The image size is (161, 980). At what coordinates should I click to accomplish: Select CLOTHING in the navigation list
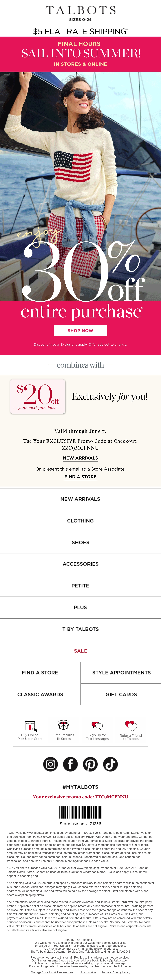[80, 521]
